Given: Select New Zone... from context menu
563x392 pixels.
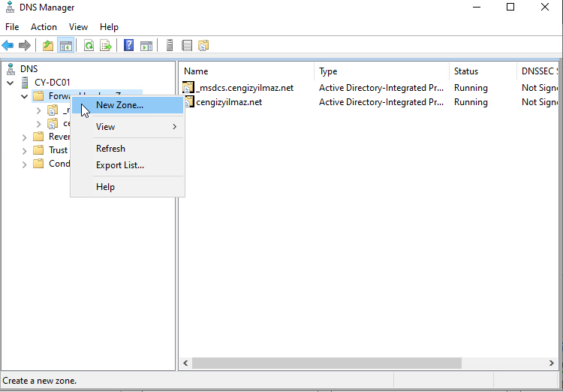Looking at the screenshot, I should coord(119,105).
